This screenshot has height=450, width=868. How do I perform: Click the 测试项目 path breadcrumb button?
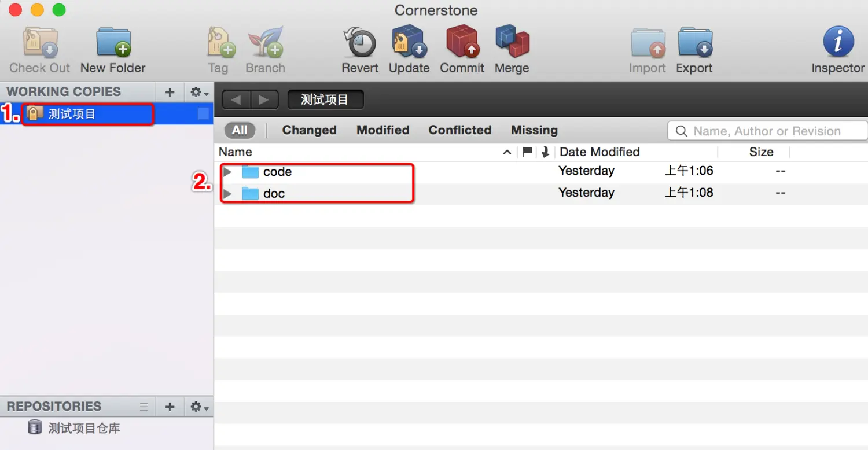pos(325,99)
